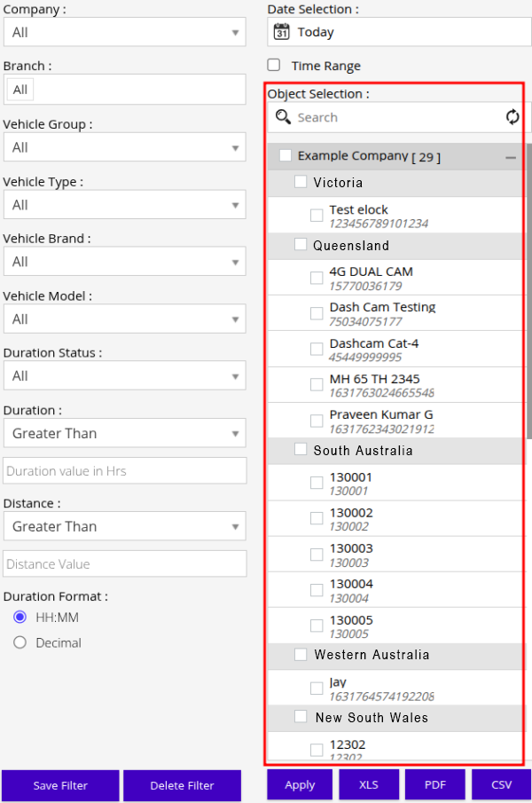Open the Vehicle Type dropdown
The image size is (532, 803).
(125, 204)
